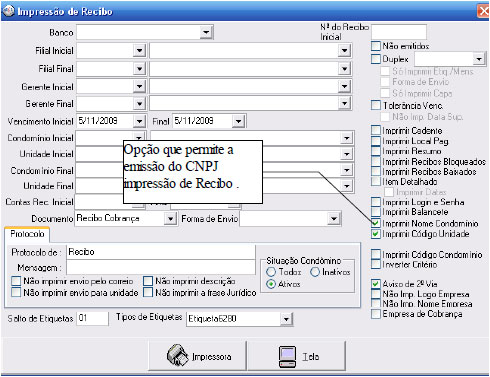Expand Condomínio Inicial description dropdown

(347, 138)
